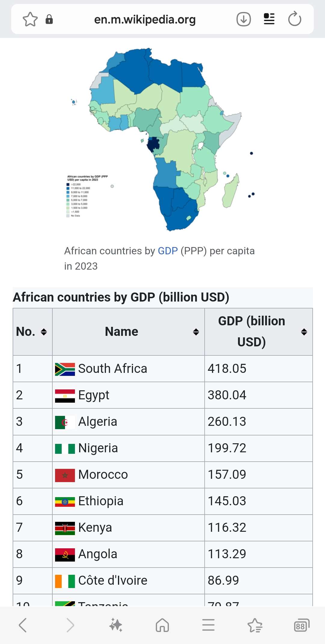Sort by GDP (billion USD) column
The height and width of the screenshot is (644, 325).
304,332
